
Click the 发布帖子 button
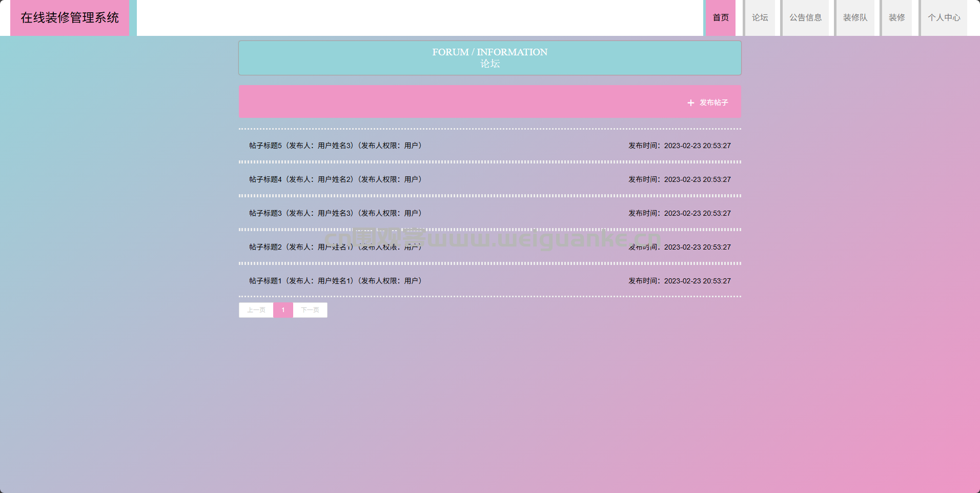coord(708,102)
